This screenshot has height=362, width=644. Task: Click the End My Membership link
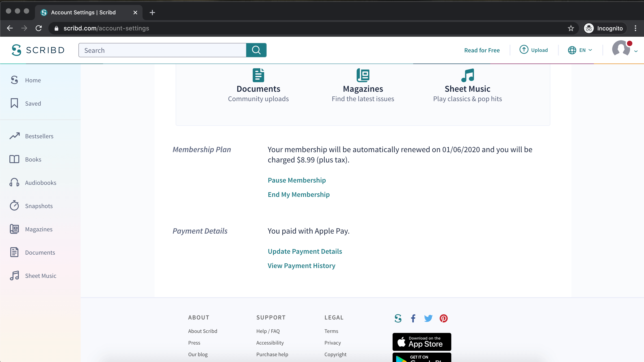pos(298,194)
